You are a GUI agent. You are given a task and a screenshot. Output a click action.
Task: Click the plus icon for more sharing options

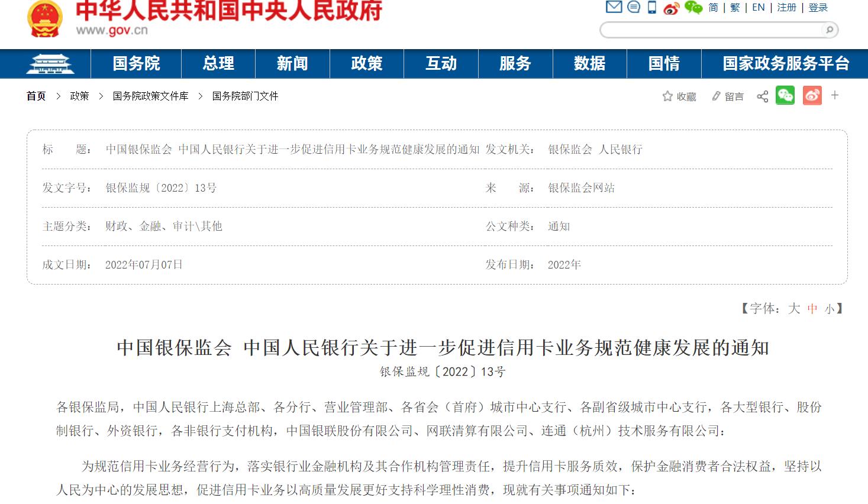point(835,95)
